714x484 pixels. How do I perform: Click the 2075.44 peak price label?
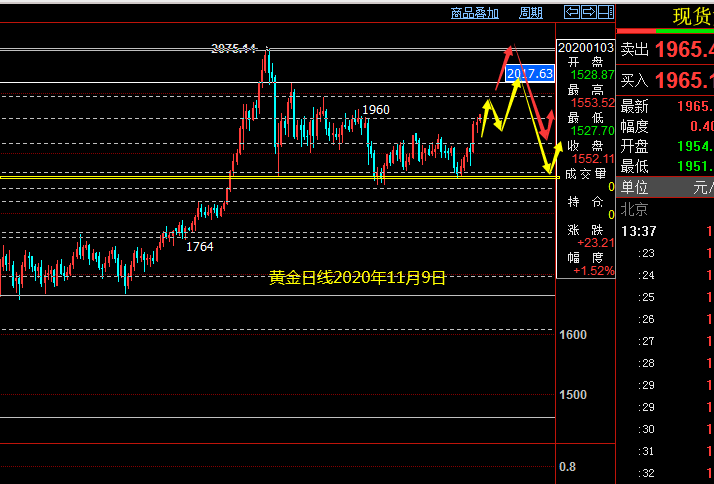coord(234,48)
